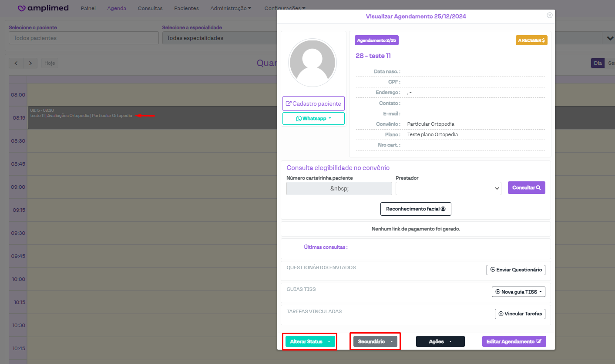Click the A RECEBER $ badge
The width and height of the screenshot is (615, 364).
click(x=531, y=40)
